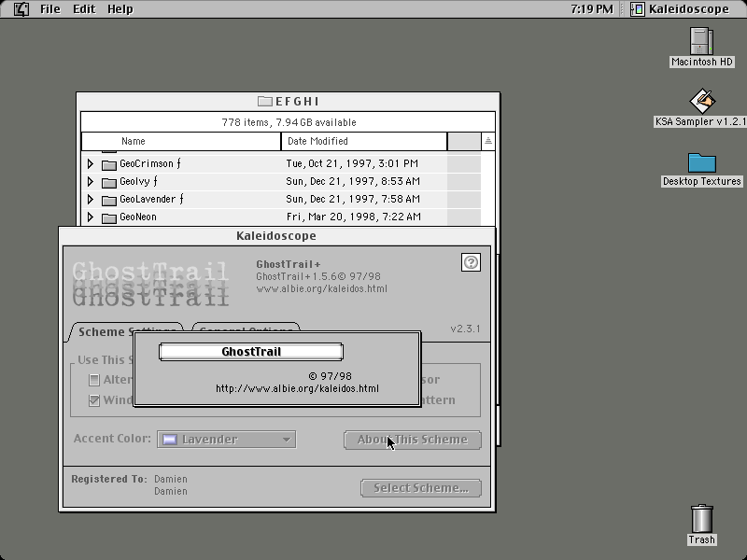Open the Kaleidoscope application menu
The image size is (747, 560).
tap(681, 9)
